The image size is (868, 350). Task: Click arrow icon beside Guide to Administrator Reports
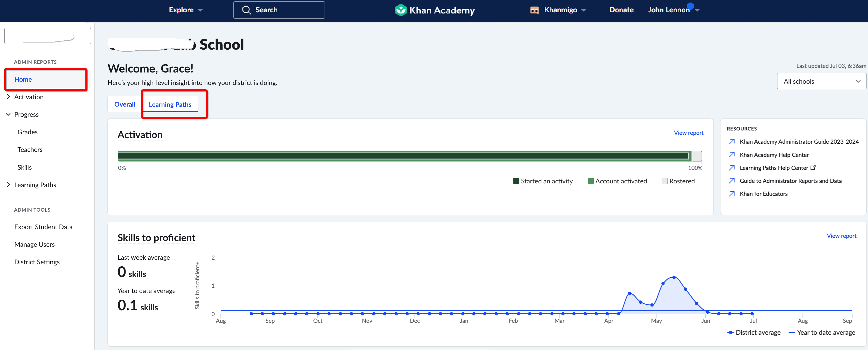pos(732,181)
